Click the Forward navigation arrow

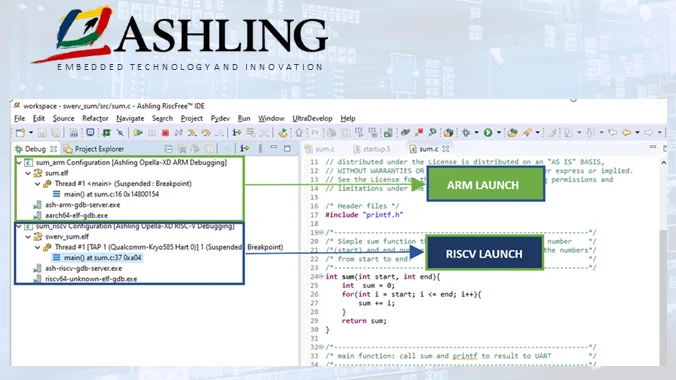pyautogui.click(x=648, y=133)
